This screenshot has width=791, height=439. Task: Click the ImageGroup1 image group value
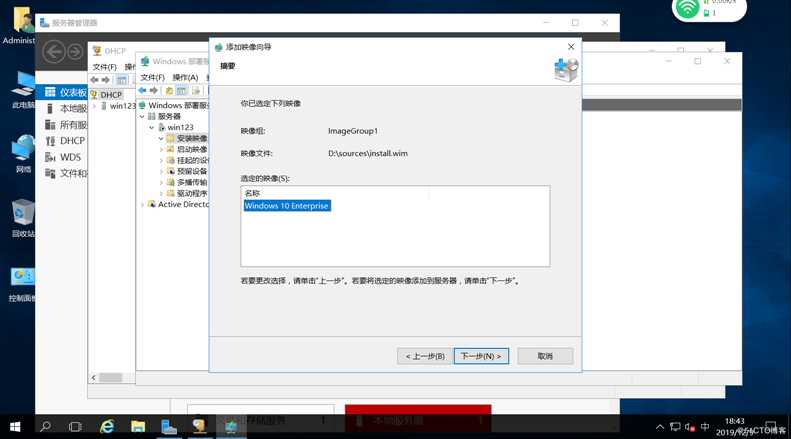(x=353, y=131)
